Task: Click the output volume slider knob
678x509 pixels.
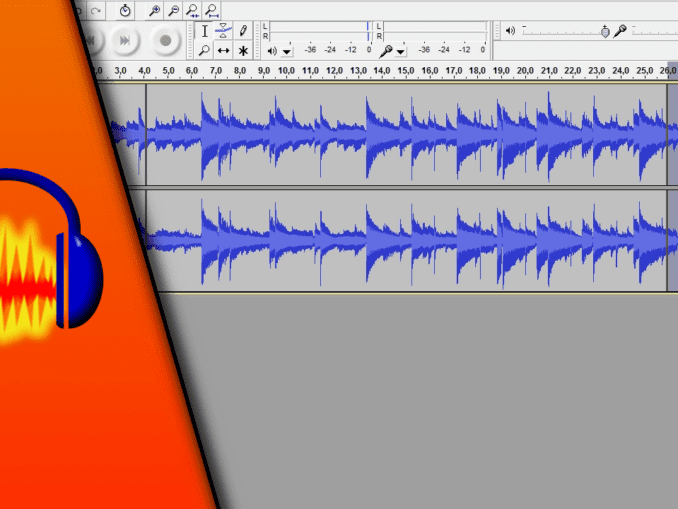Action: [605, 31]
